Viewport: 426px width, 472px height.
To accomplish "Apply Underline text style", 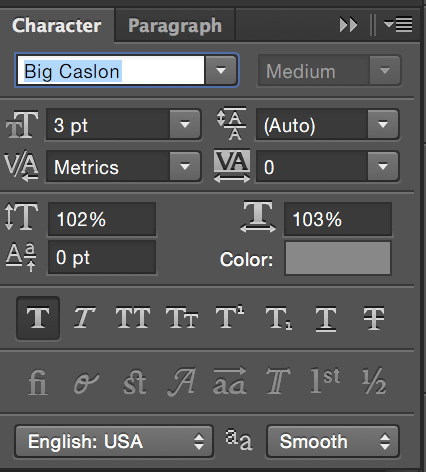I will tap(326, 319).
